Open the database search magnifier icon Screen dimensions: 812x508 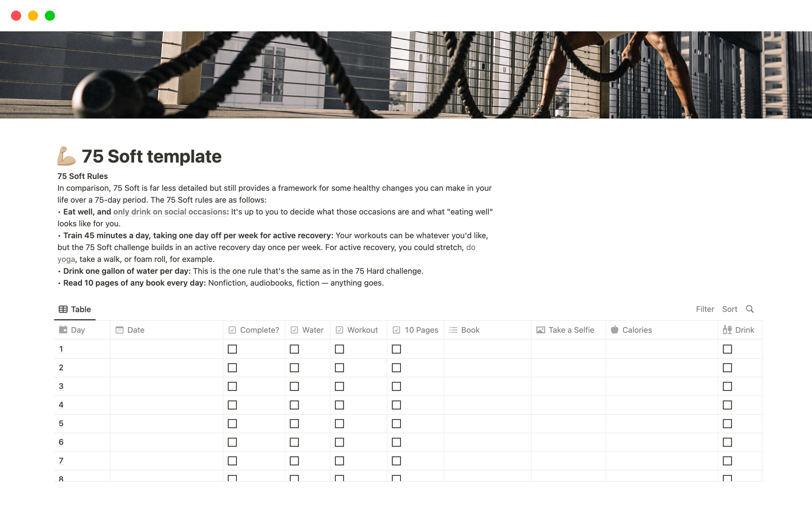750,309
